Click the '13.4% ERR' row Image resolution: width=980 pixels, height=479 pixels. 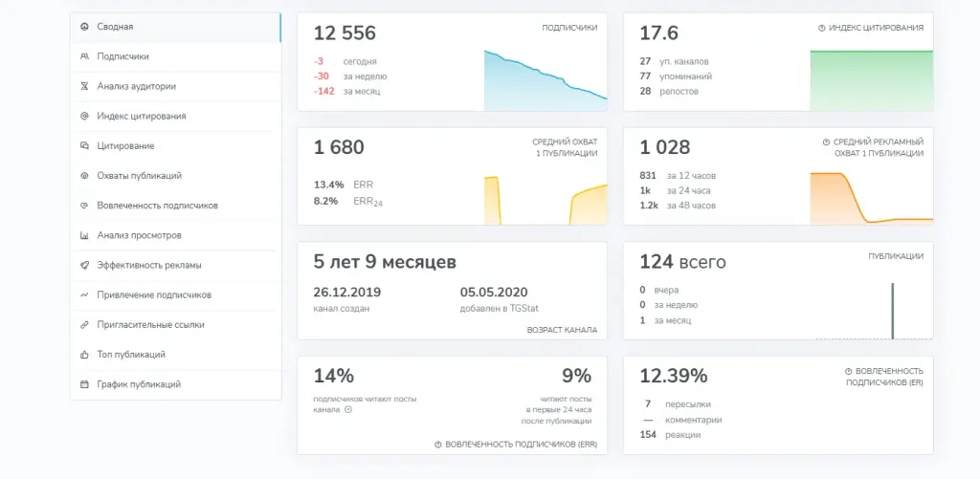[x=344, y=185]
